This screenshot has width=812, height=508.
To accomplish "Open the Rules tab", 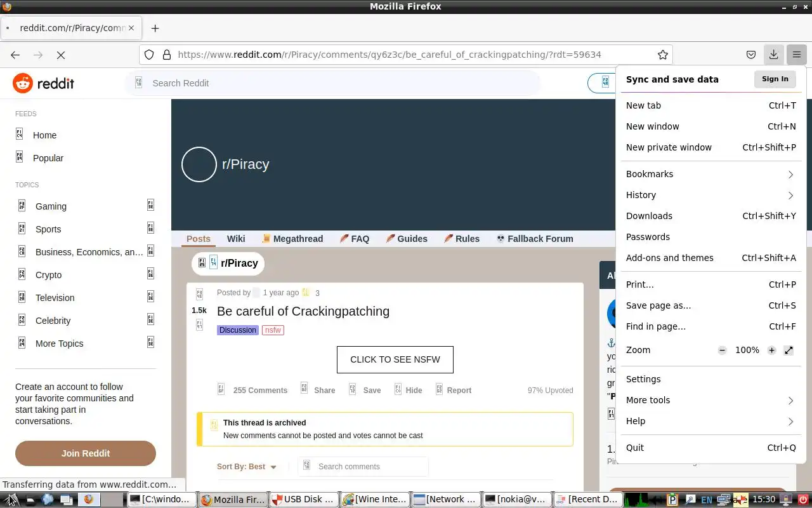I will [x=462, y=239].
